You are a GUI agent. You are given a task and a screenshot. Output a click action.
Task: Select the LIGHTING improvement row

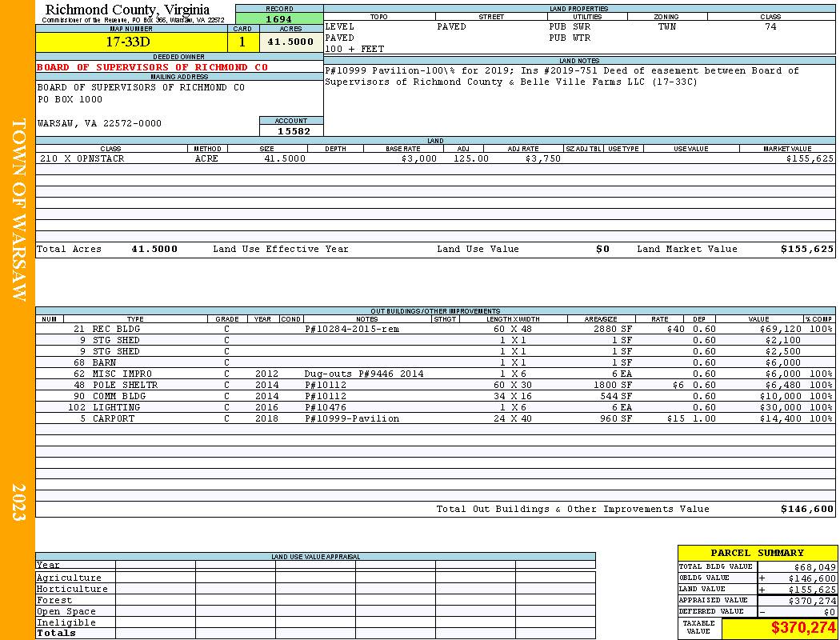pos(435,407)
